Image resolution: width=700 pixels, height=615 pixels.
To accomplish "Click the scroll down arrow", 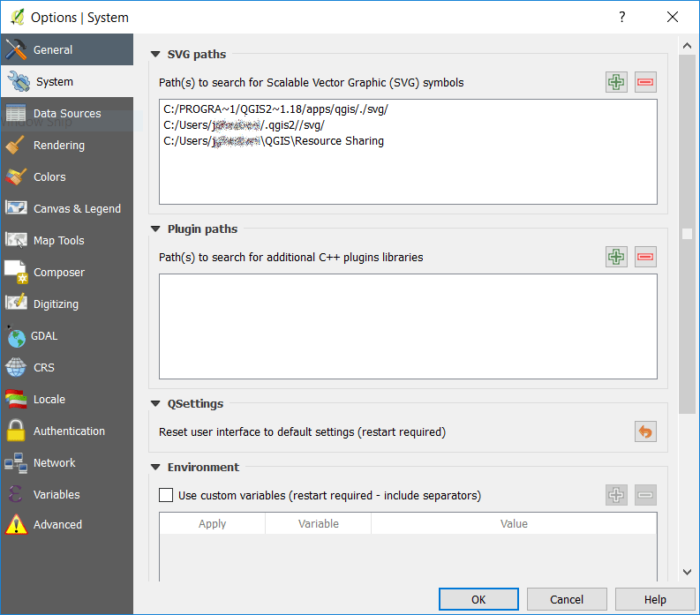I will pos(687,572).
